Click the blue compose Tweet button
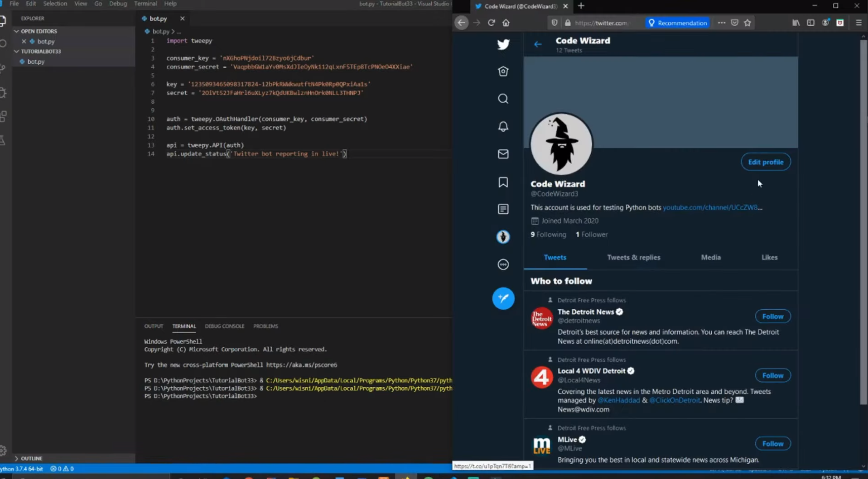This screenshot has height=479, width=868. click(x=503, y=298)
